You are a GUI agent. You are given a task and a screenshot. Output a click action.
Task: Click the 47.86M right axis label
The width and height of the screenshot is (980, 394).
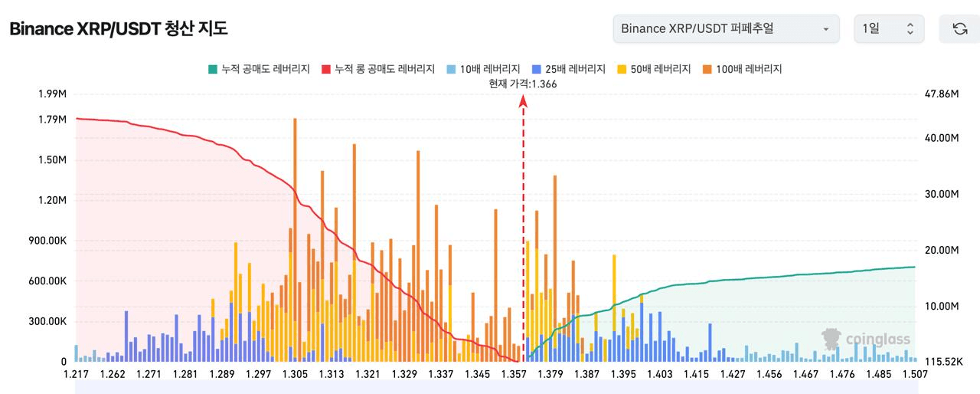[x=942, y=94]
